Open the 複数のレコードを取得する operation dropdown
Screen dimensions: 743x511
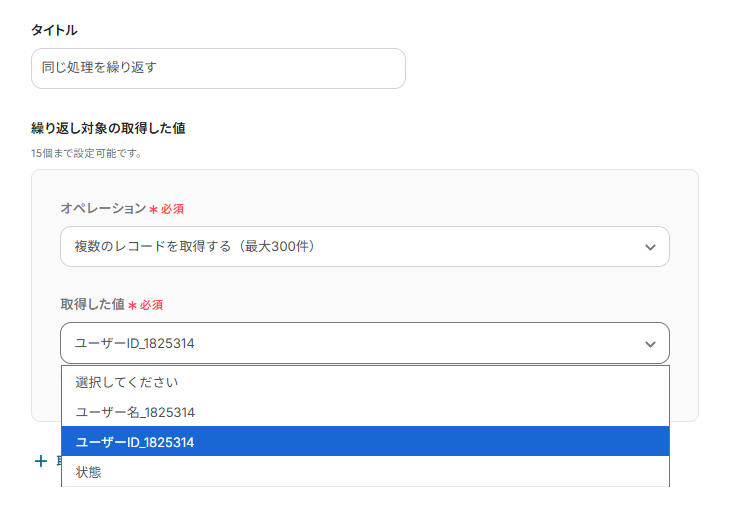[x=364, y=247]
